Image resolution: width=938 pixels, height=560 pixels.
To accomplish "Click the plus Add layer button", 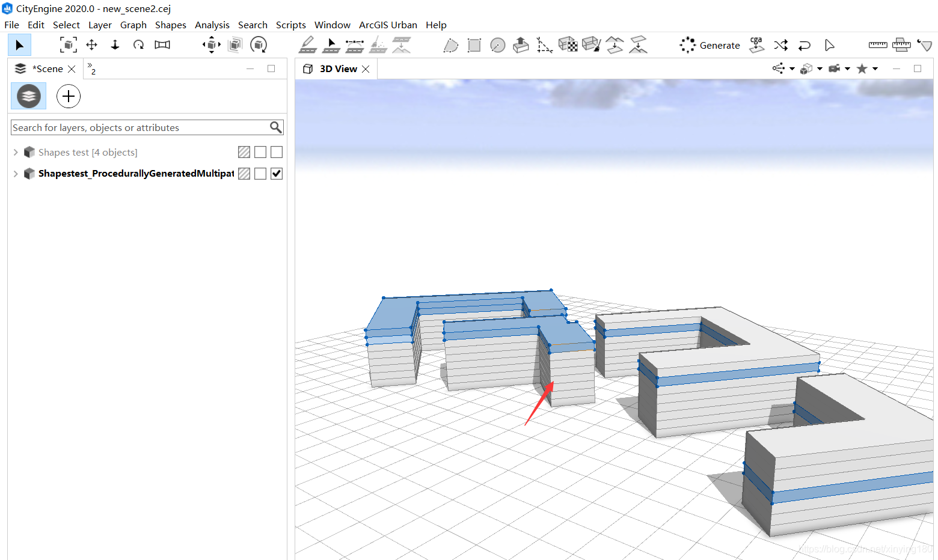I will (x=69, y=96).
